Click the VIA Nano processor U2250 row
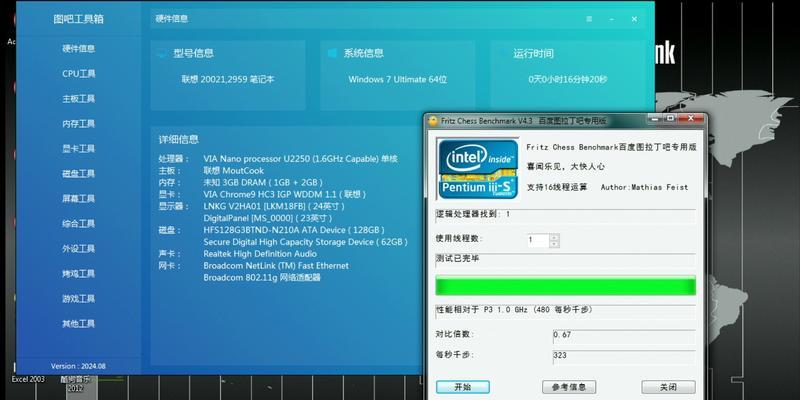The width and height of the screenshot is (800, 400). click(x=300, y=159)
